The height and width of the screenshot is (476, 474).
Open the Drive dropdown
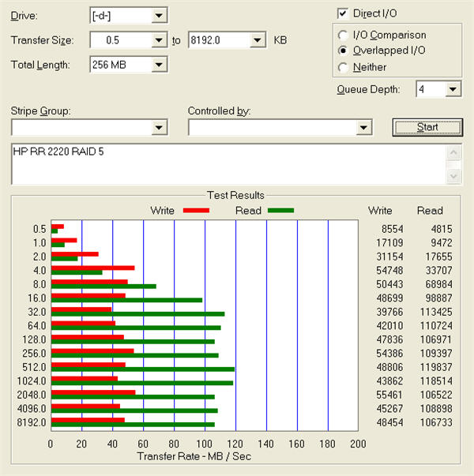pos(159,16)
